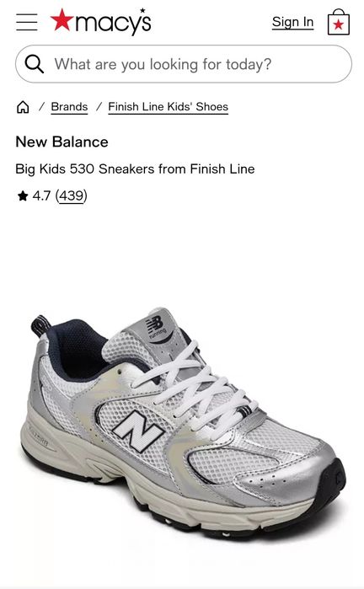Go home via breadcrumb house icon
Image resolution: width=364 pixels, height=589 pixels.
pos(23,107)
